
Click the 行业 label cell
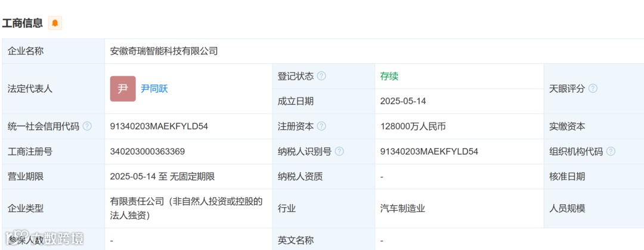[324, 208]
